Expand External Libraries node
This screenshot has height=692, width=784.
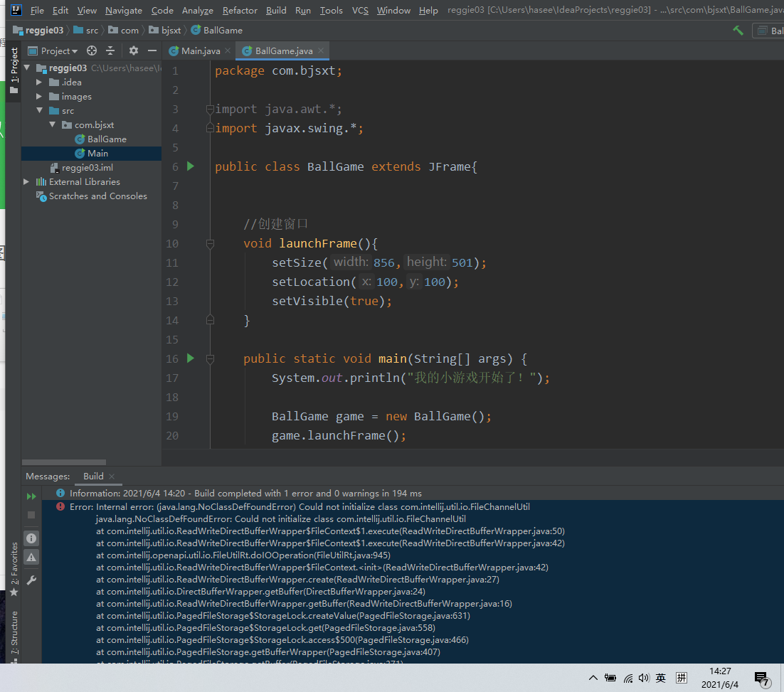[26, 181]
